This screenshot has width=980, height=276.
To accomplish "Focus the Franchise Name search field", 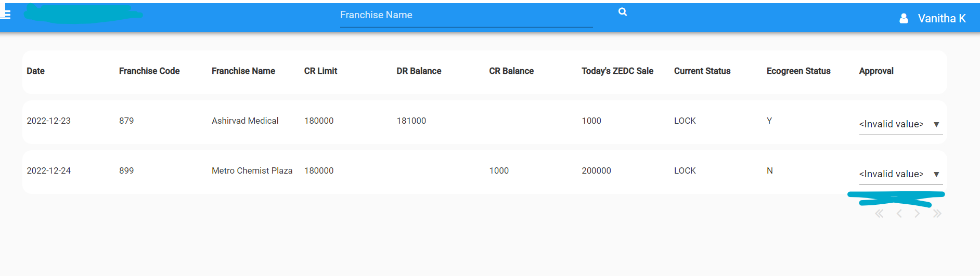I will tap(466, 16).
